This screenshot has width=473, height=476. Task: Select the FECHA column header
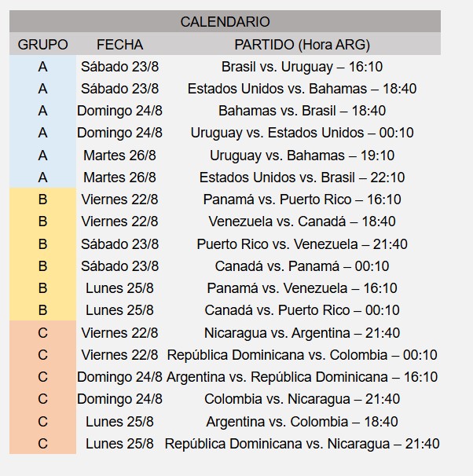tap(119, 44)
